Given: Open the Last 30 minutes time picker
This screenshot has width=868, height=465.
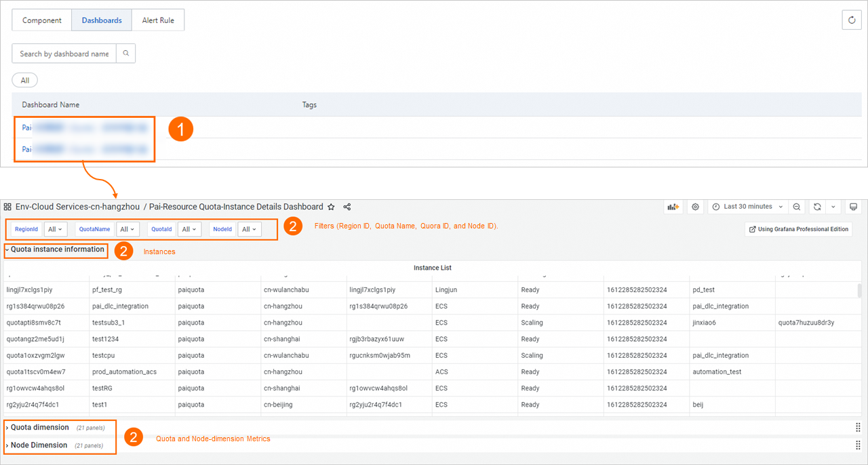Looking at the screenshot, I should click(747, 207).
